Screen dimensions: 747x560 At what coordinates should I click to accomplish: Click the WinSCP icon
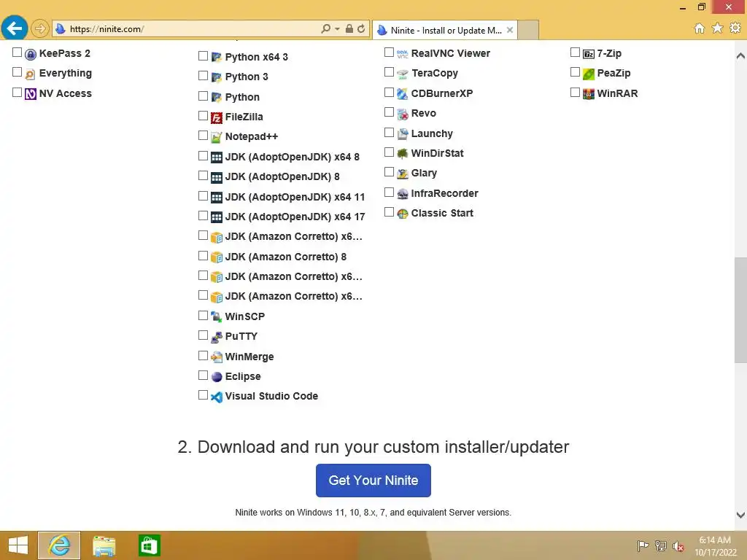click(x=216, y=317)
